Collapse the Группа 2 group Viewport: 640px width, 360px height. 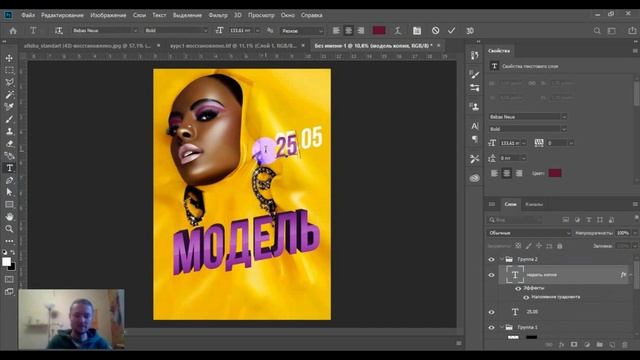(502, 259)
